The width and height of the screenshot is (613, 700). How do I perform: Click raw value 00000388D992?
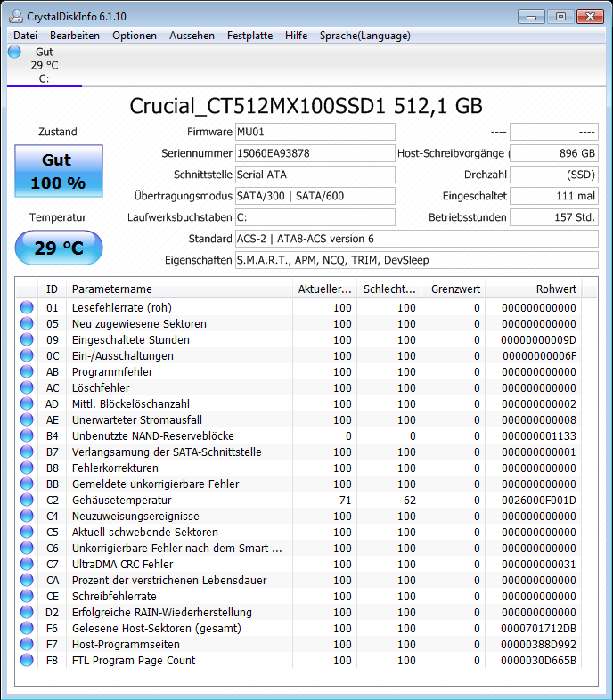pos(539,645)
